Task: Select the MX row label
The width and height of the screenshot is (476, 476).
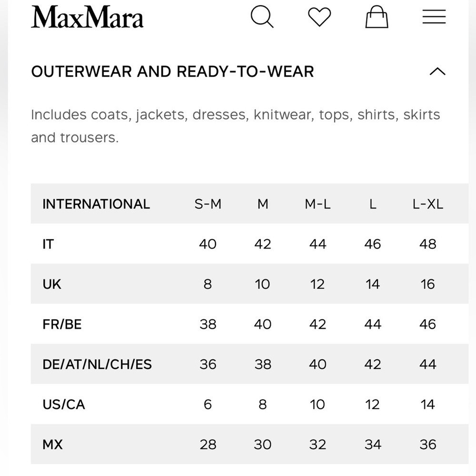Action: click(52, 445)
